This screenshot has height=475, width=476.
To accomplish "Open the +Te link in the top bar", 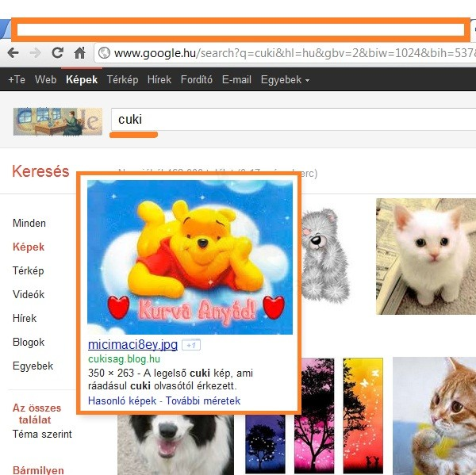I will pyautogui.click(x=17, y=79).
